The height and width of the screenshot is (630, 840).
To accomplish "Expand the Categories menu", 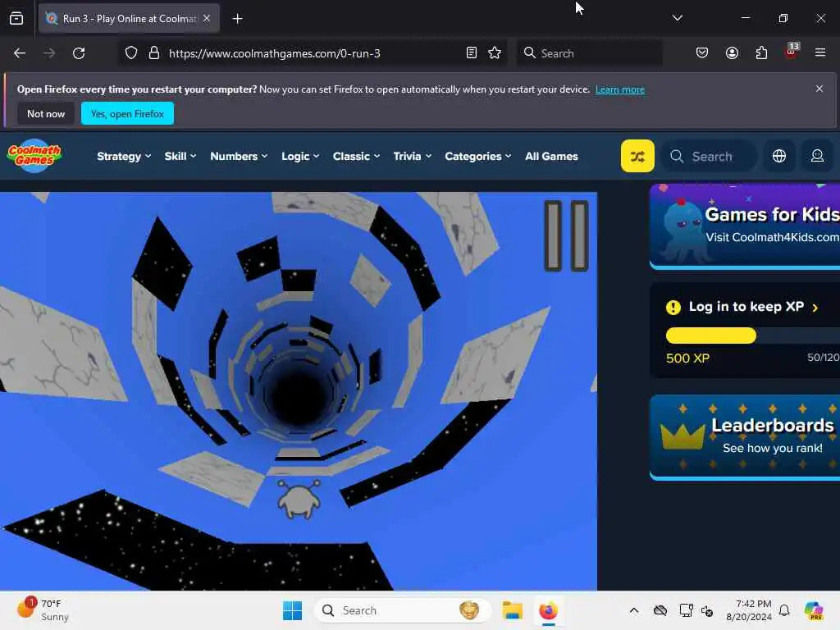I will pyautogui.click(x=478, y=156).
